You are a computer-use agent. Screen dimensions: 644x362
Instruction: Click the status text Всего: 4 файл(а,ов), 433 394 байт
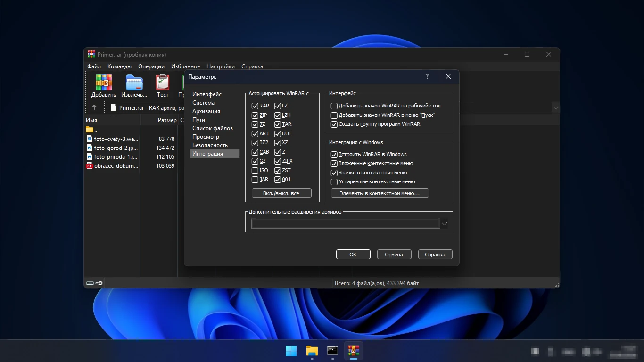pos(377,283)
